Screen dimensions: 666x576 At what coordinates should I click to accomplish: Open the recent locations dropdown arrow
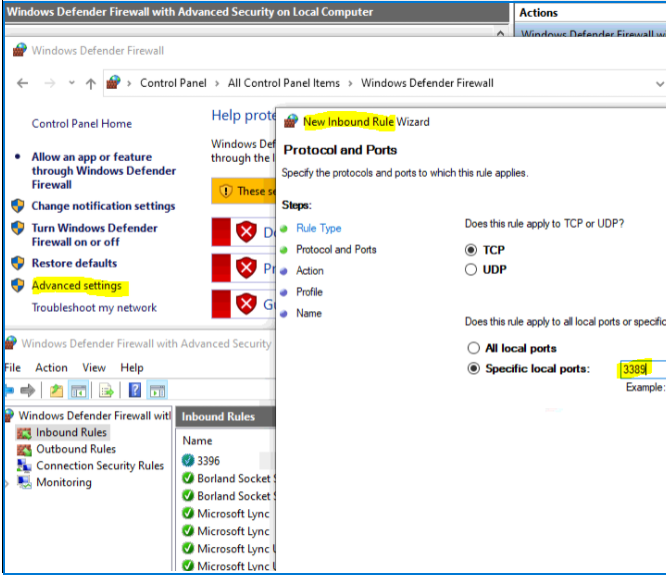71,83
